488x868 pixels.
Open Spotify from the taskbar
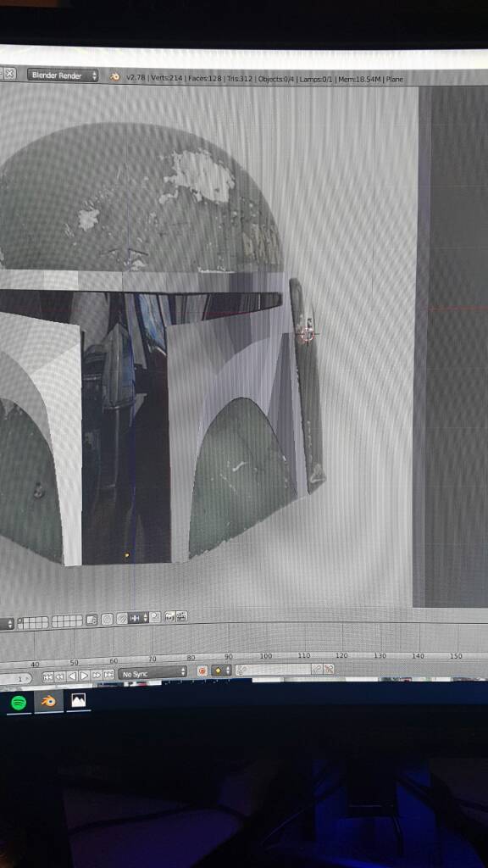pos(19,702)
